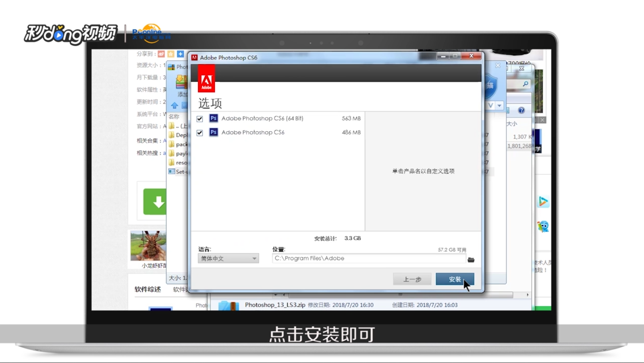Click the Adobe installer title bar icon
Screen dimensions: 644x363
194,58
